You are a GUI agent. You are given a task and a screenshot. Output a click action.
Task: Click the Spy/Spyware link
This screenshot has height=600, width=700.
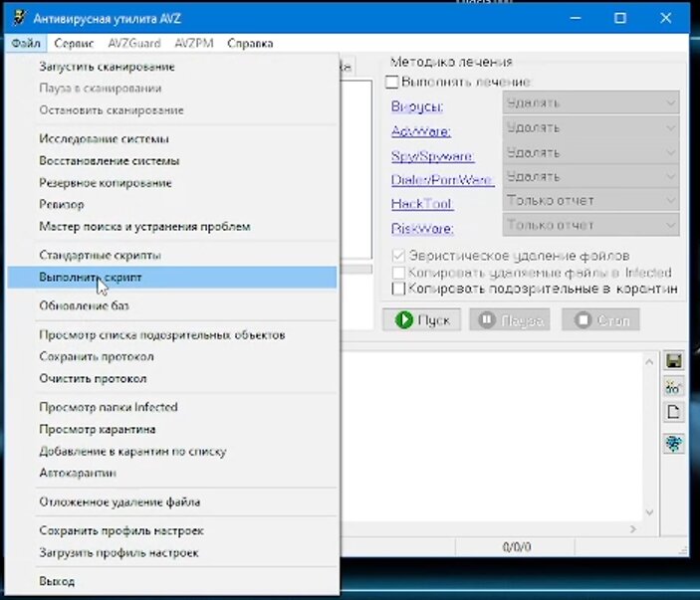point(432,156)
